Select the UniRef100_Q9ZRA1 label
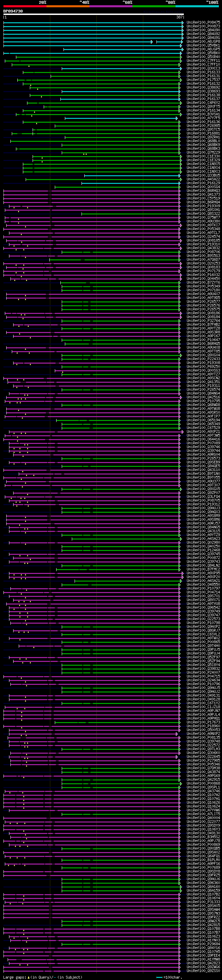Viewport: 222px width, 980px height. [x=203, y=137]
